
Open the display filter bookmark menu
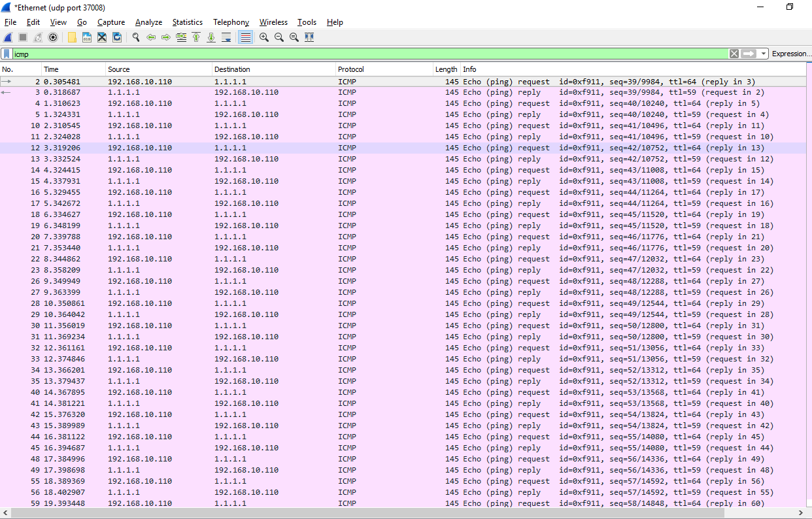[x=7, y=54]
